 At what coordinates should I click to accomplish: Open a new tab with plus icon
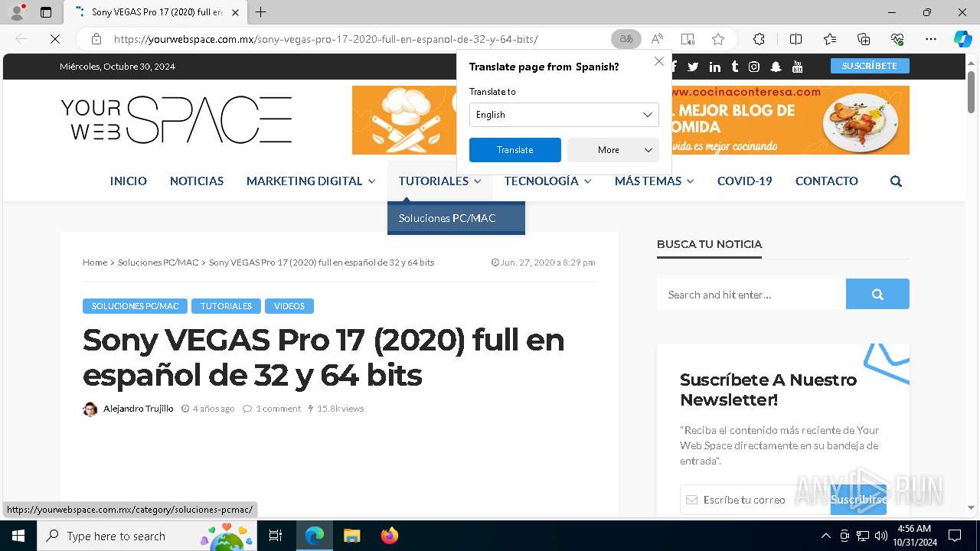[x=260, y=12]
